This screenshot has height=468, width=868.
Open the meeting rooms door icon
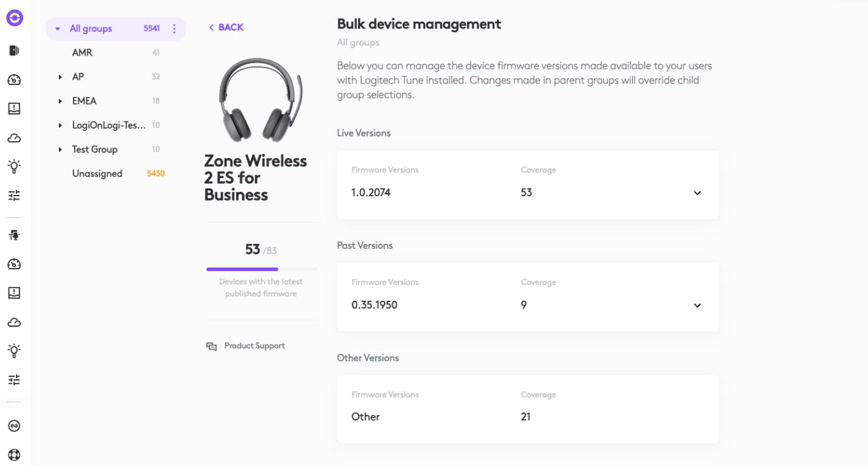tap(14, 51)
